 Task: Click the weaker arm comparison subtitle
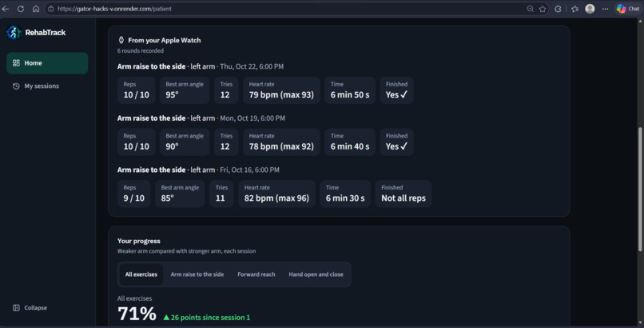[186, 251]
